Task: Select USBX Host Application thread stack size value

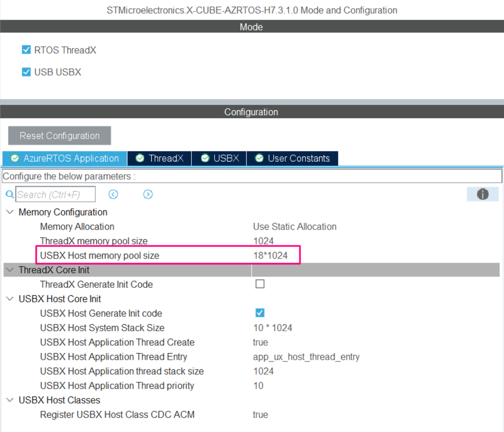Action: point(263,371)
